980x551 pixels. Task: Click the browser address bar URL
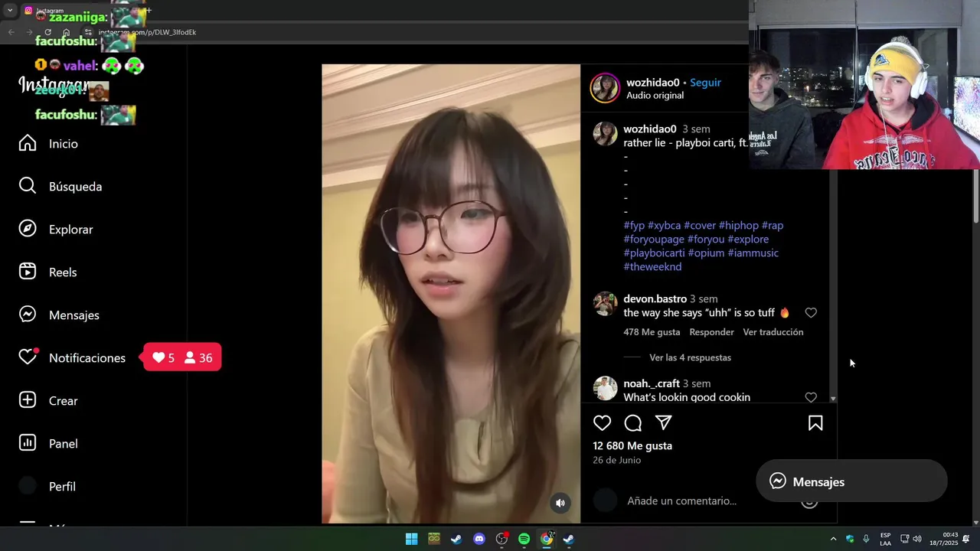[147, 32]
